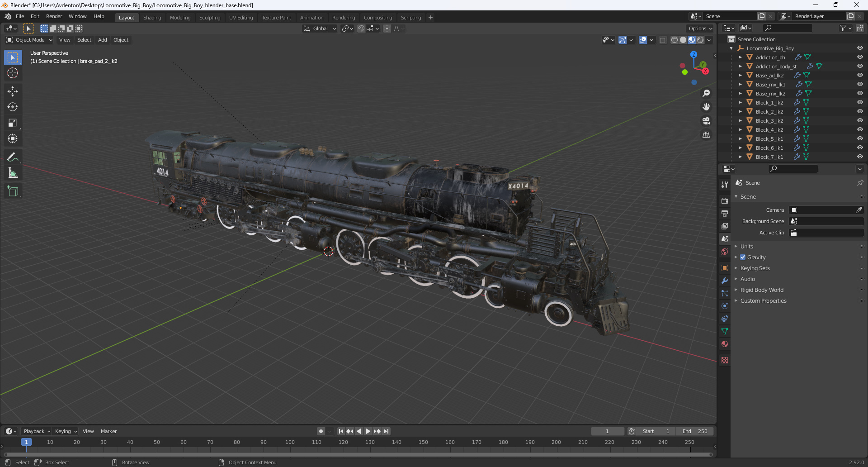
Task: Open the Object Data properties triangle tab
Action: pos(725,331)
